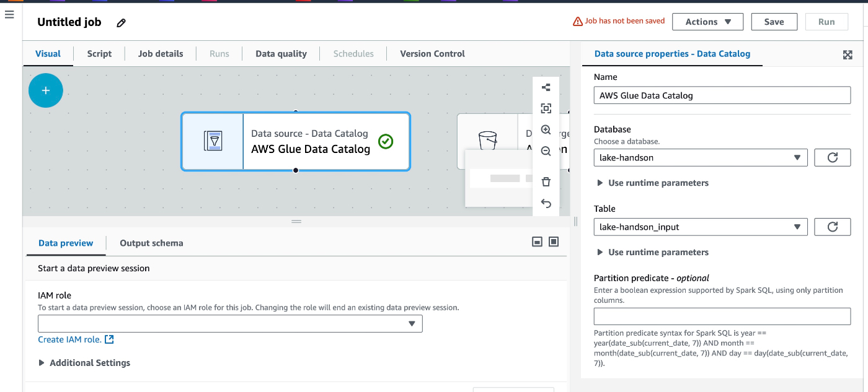Open the hamburger navigation menu
This screenshot has width=868, height=392.
pyautogui.click(x=9, y=14)
